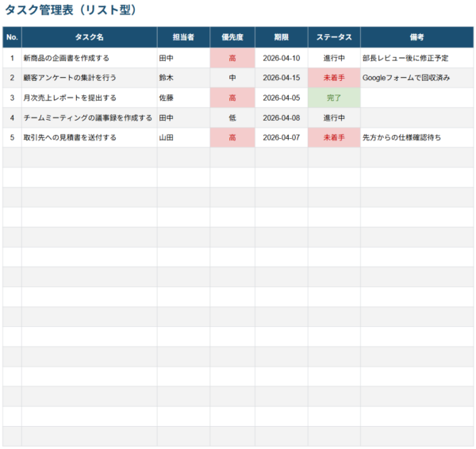Select the 担当者 column header
Image resolution: width=476 pixels, height=449 pixels.
(x=183, y=37)
